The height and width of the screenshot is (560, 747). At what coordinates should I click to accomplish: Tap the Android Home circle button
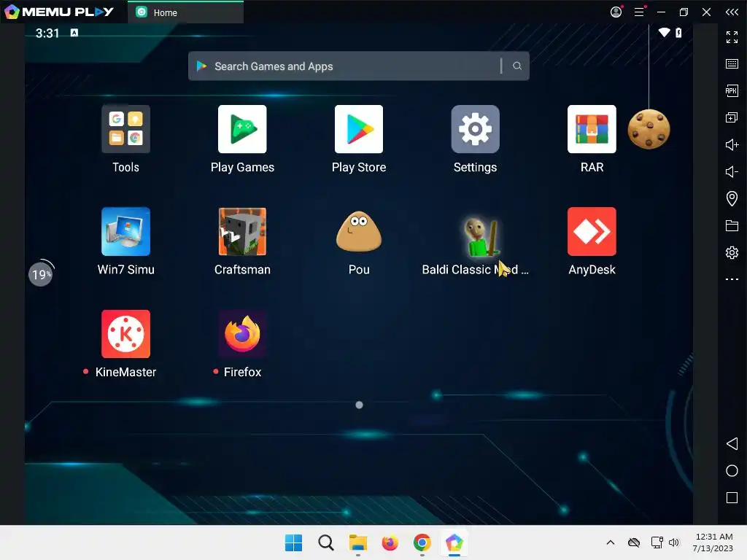click(732, 471)
